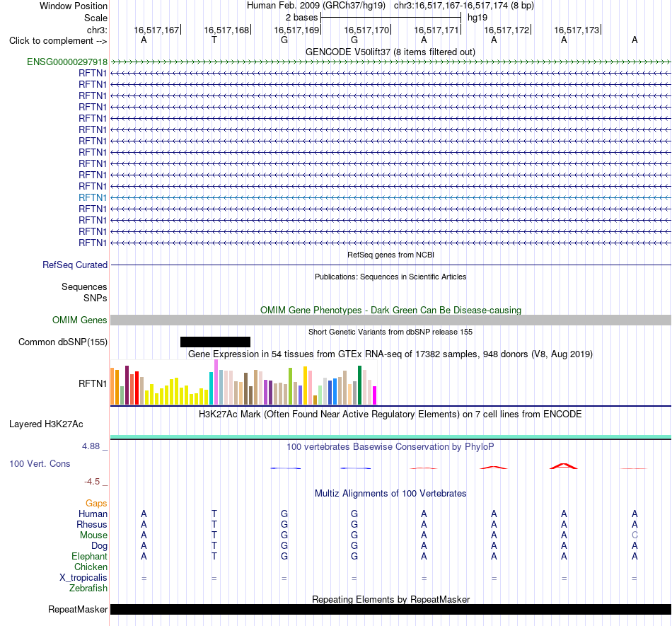Click the 4.88 PhyloP maximum value
This screenshot has width=672, height=626.
(x=91, y=446)
